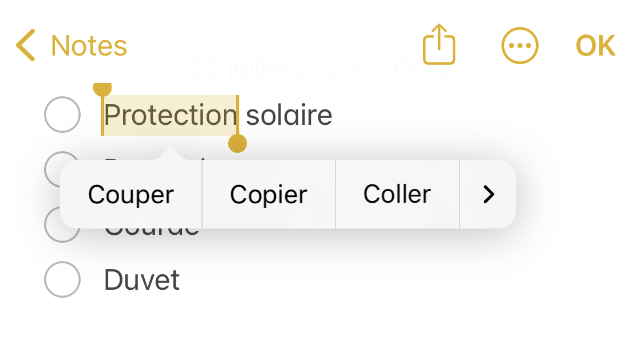Viewport: 644px width, 343px height.
Task: Check off the Protection solaire item
Action: tap(62, 115)
